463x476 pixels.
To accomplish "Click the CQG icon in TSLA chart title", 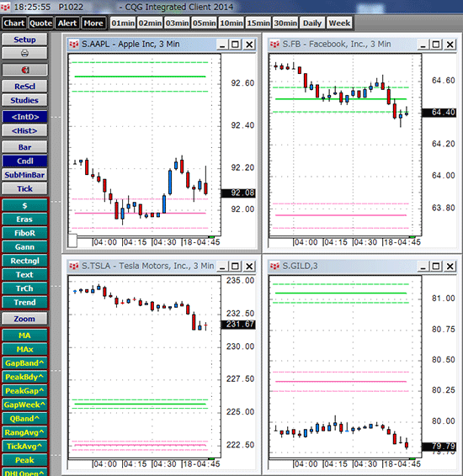I will pyautogui.click(x=74, y=266).
